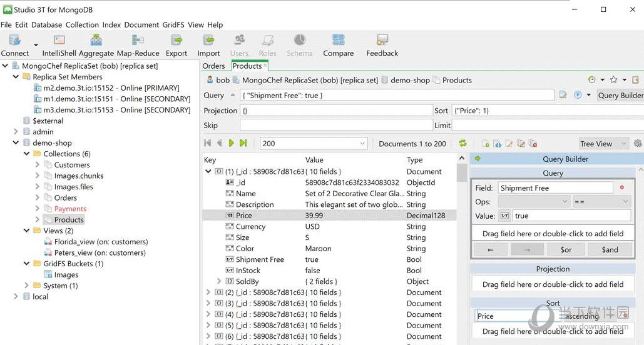Screen dimensions: 644x345
Task: Open the File menu
Action: tap(6, 24)
